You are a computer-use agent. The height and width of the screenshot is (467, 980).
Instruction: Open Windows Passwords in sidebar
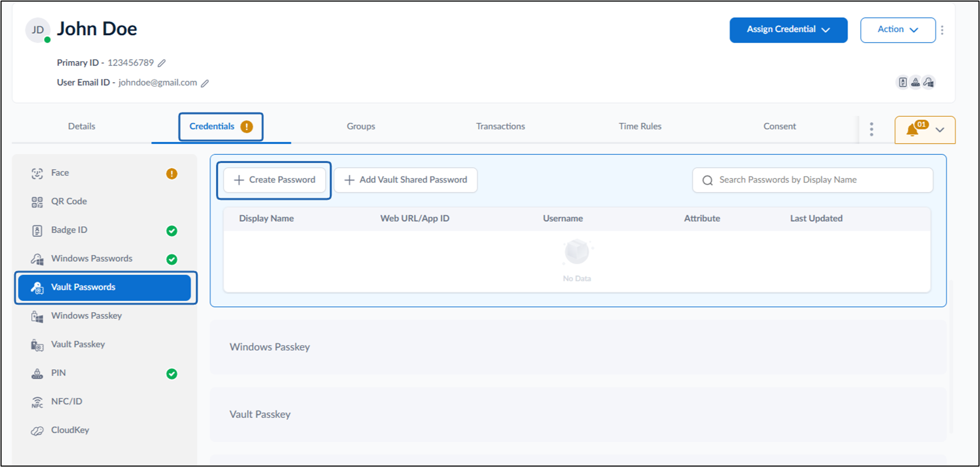[x=105, y=259]
